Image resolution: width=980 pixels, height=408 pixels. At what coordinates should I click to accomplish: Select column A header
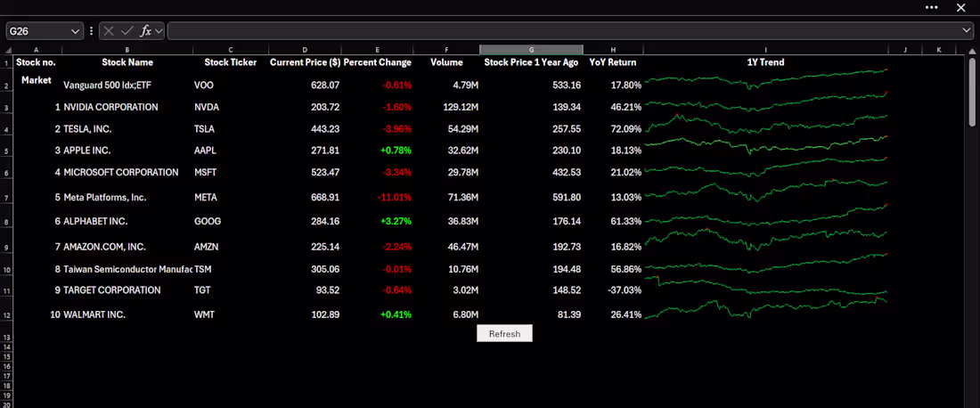(37, 50)
